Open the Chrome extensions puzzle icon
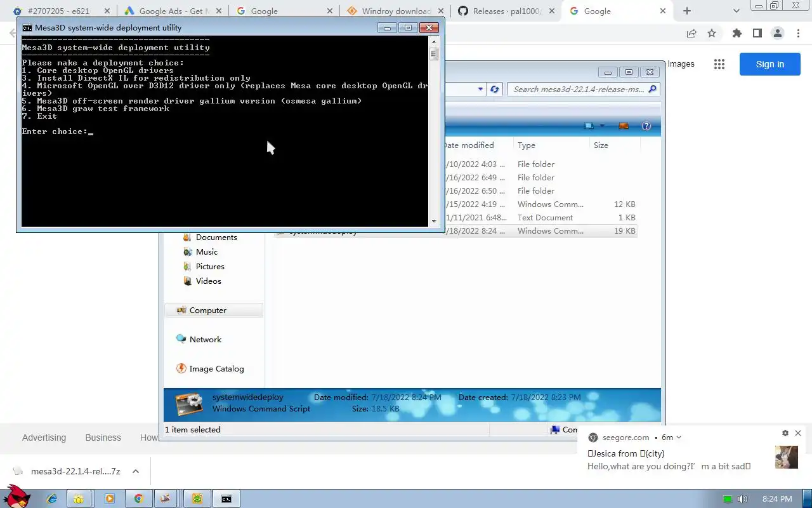This screenshot has width=812, height=508. coord(737,33)
